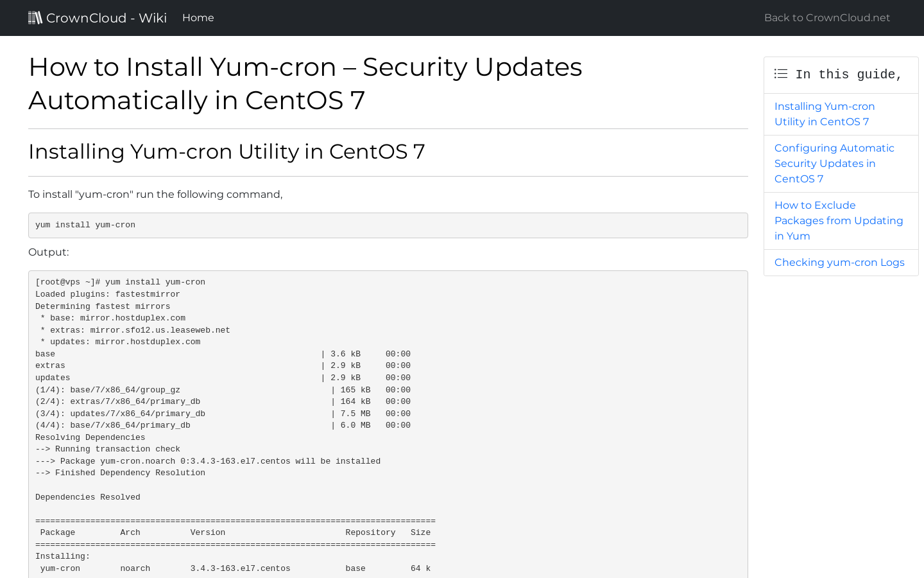Click the list icon beside 'In this guide,'
This screenshot has width=924, height=578.
click(781, 74)
